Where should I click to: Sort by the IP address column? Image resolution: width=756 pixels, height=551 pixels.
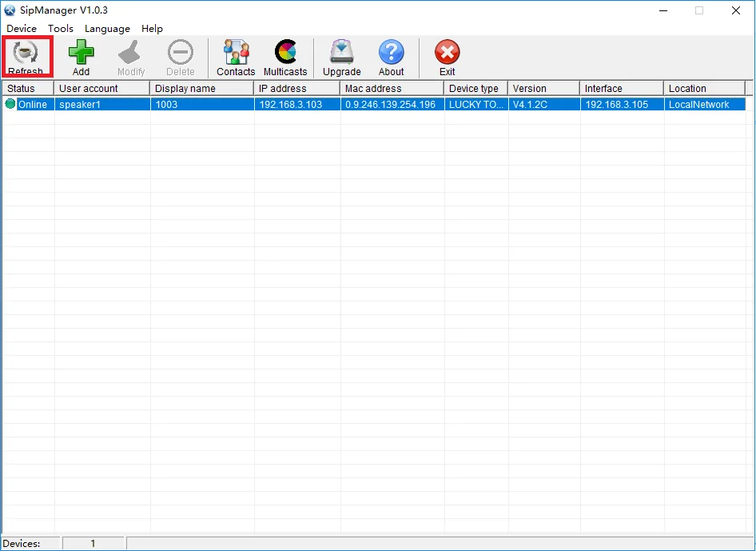[296, 88]
